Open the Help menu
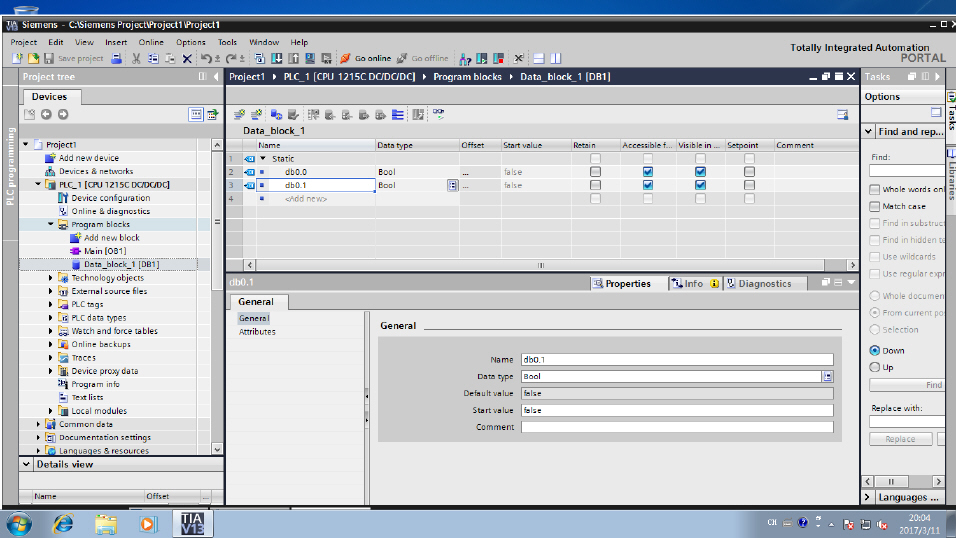 tap(299, 42)
